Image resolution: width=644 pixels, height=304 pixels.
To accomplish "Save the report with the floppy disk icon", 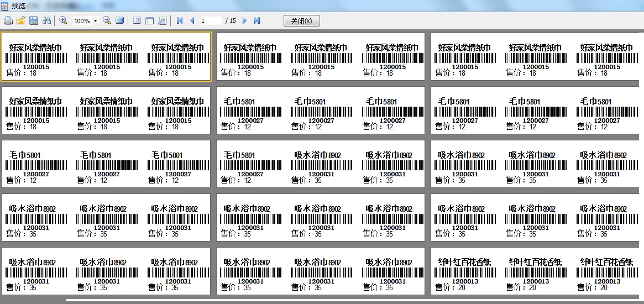I will 34,20.
